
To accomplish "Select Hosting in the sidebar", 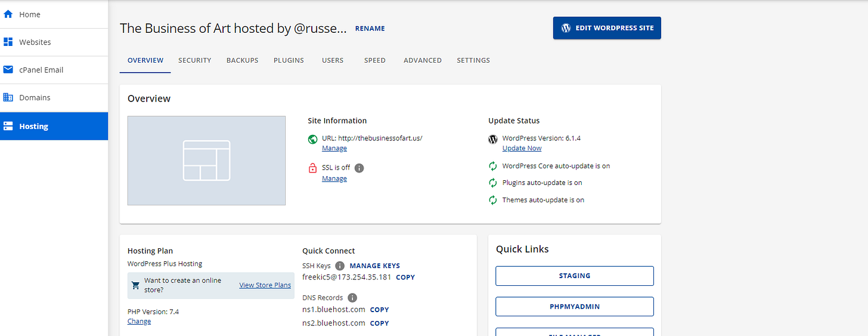I will (x=54, y=126).
